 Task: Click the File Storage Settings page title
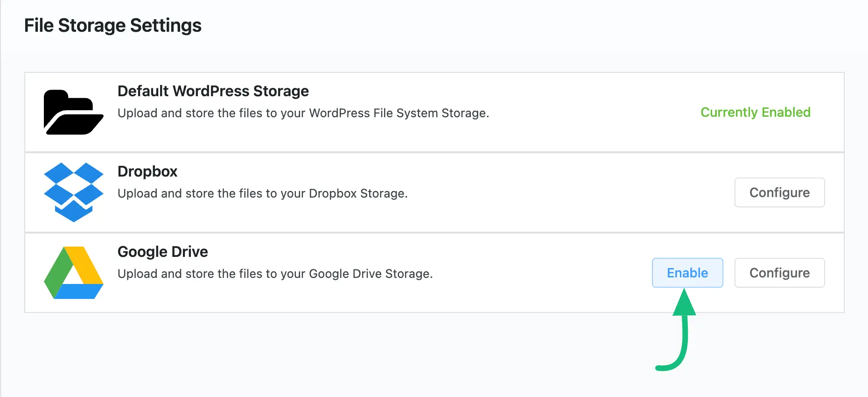(113, 25)
